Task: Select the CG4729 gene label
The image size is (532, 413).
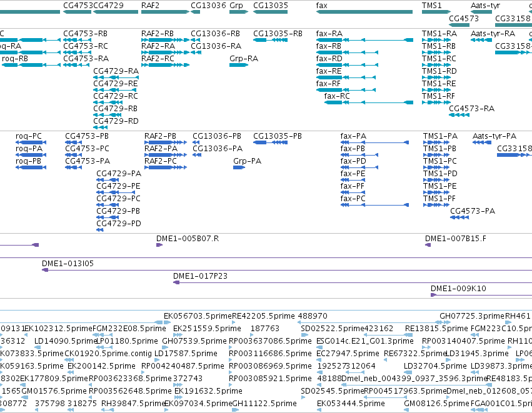Action: click(108, 6)
